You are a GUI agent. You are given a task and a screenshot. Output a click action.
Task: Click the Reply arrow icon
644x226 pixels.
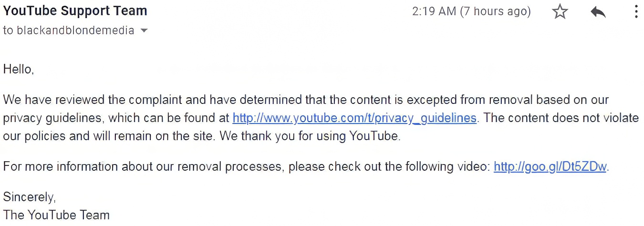(598, 12)
